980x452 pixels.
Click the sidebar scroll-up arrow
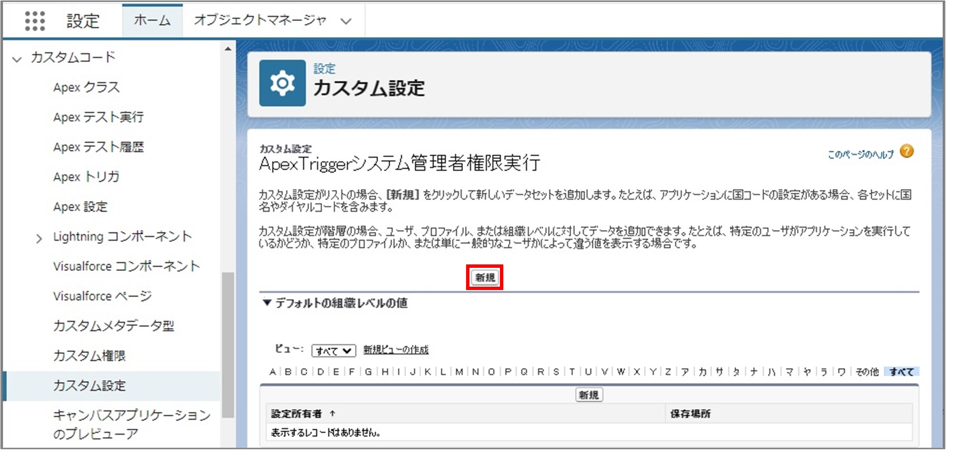coord(228,49)
